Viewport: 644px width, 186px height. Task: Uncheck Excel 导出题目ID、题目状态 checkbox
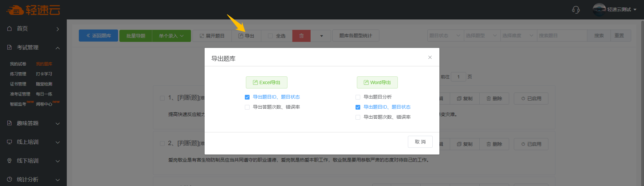pos(247,97)
